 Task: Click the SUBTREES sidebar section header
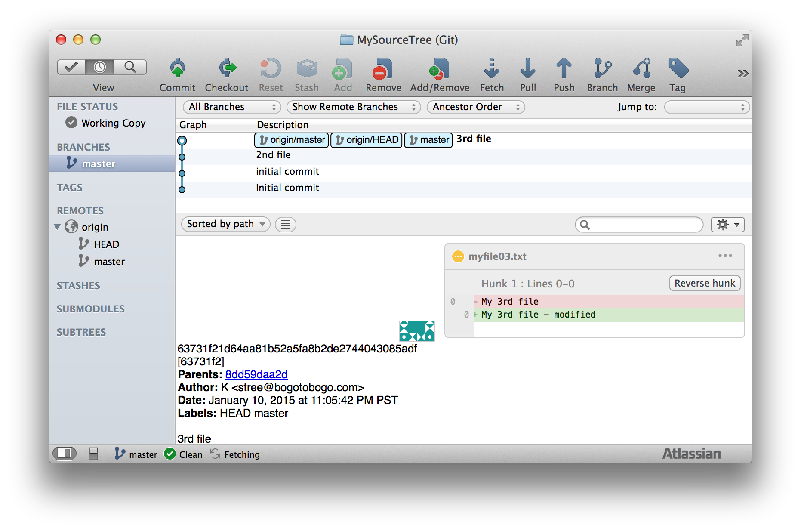(81, 332)
